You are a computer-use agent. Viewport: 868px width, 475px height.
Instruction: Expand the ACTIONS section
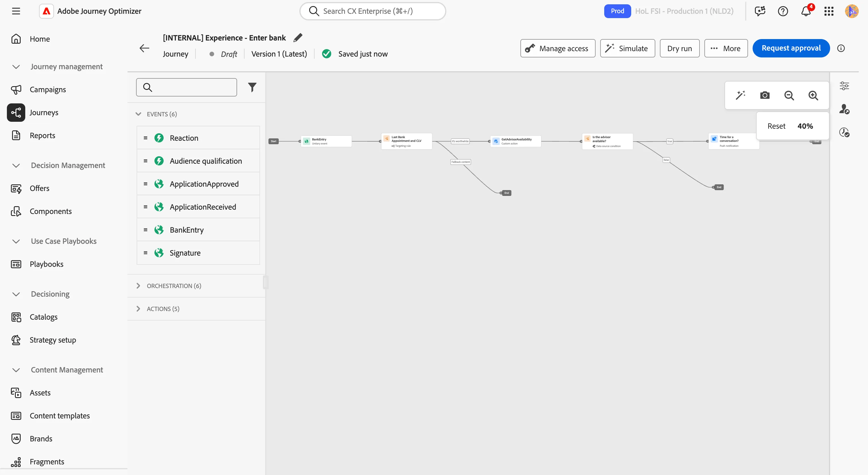pos(138,308)
